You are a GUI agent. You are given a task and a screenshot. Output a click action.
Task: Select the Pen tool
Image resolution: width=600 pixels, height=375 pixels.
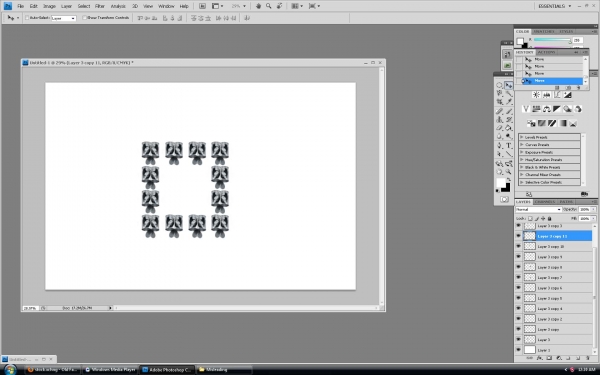pyautogui.click(x=500, y=145)
